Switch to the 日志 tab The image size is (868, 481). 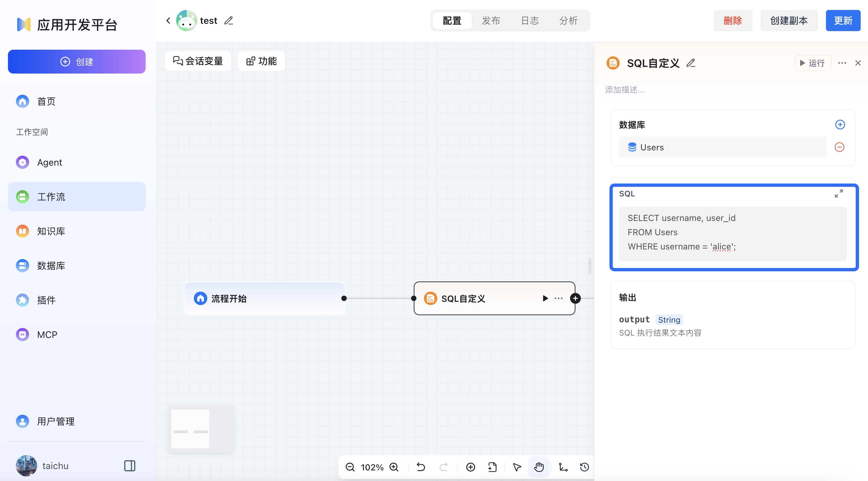(530, 21)
